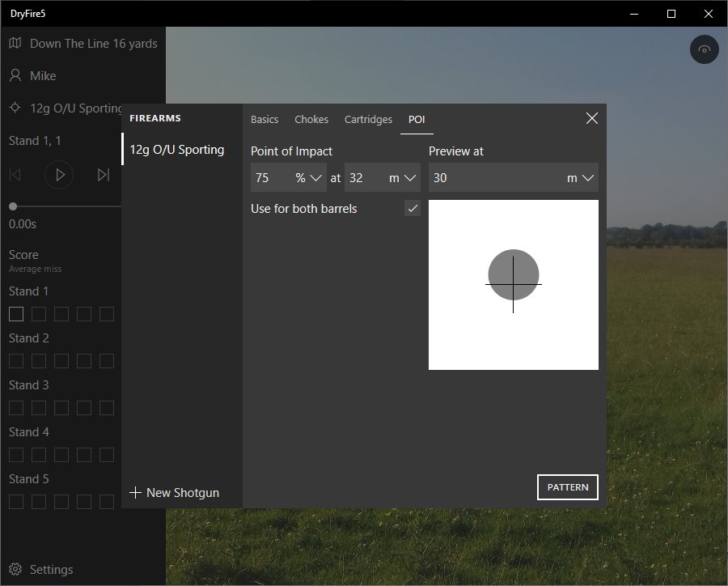
Task: Skip to next target icon
Action: click(103, 175)
